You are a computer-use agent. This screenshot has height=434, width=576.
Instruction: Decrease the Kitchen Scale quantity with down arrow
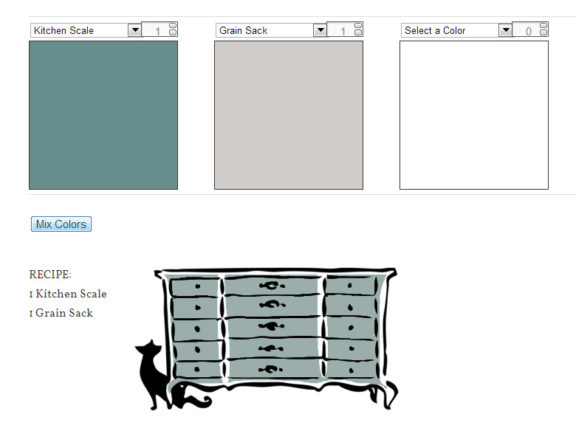173,33
